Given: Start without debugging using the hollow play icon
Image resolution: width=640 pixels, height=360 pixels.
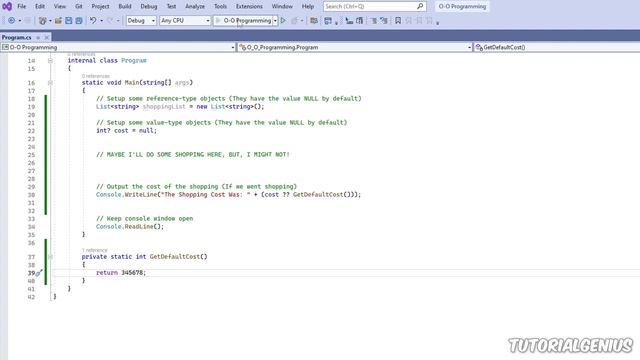Looking at the screenshot, I should click(283, 20).
